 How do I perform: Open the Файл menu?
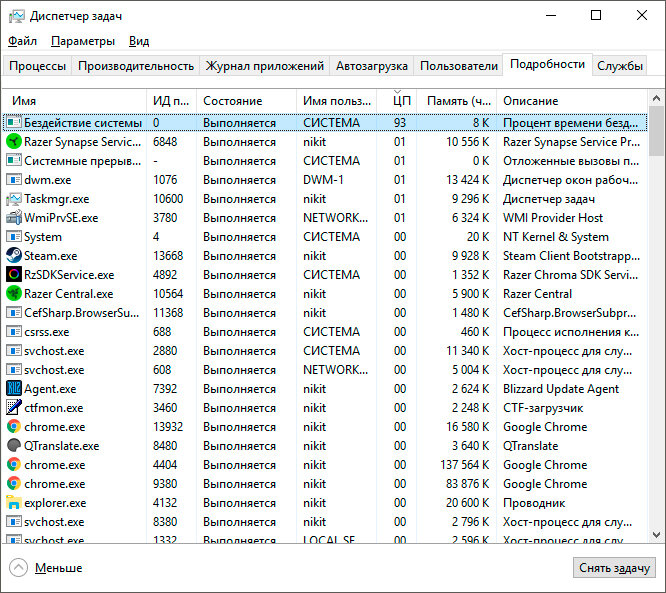coord(23,41)
